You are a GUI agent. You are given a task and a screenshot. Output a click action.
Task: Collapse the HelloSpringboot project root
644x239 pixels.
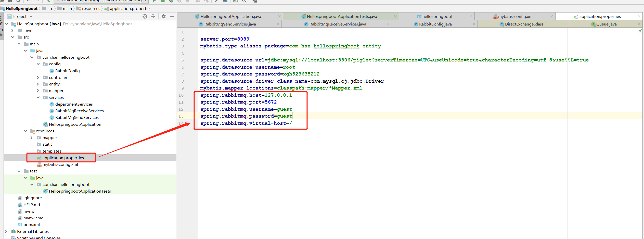click(6, 24)
